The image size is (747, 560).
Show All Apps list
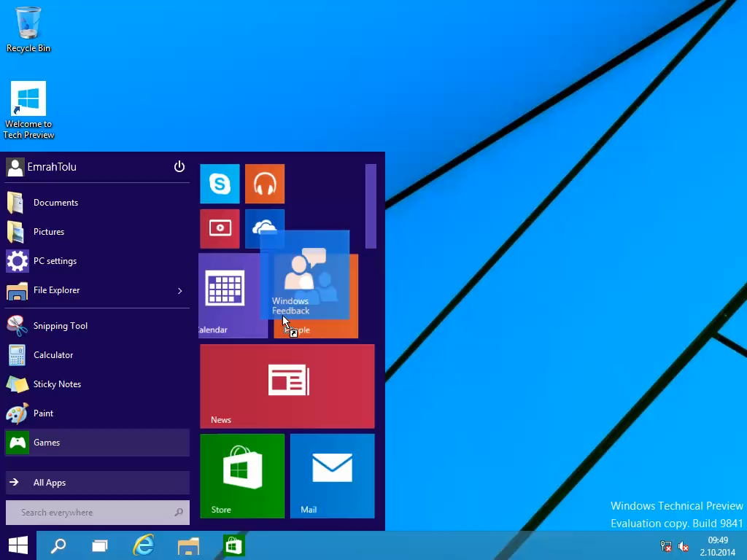pyautogui.click(x=97, y=483)
